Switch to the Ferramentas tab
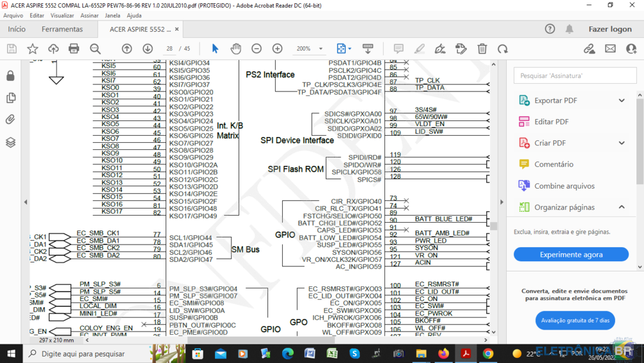Image resolution: width=644 pixels, height=363 pixels. [x=62, y=29]
